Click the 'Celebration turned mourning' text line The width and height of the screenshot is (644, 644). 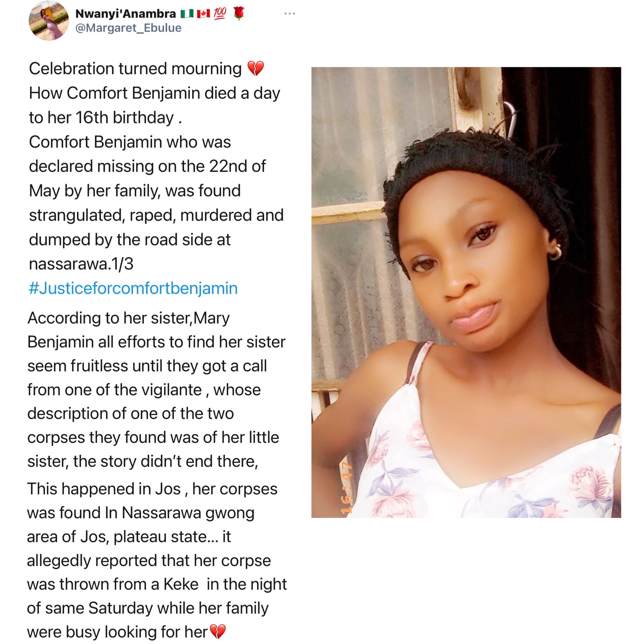click(135, 69)
